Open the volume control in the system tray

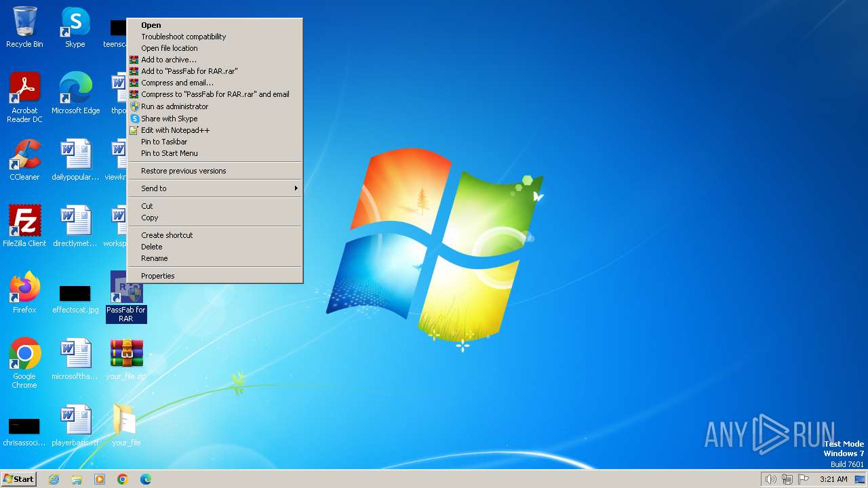(x=770, y=479)
